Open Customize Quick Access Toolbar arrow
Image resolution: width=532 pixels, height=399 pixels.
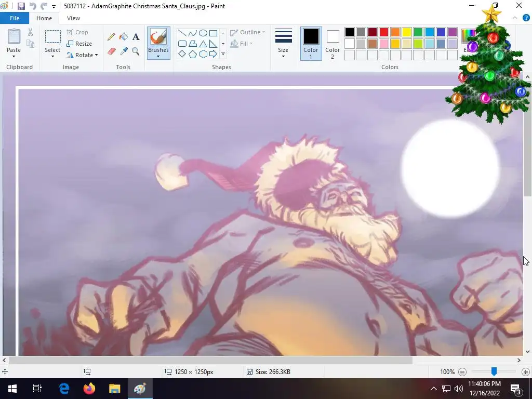pos(54,6)
